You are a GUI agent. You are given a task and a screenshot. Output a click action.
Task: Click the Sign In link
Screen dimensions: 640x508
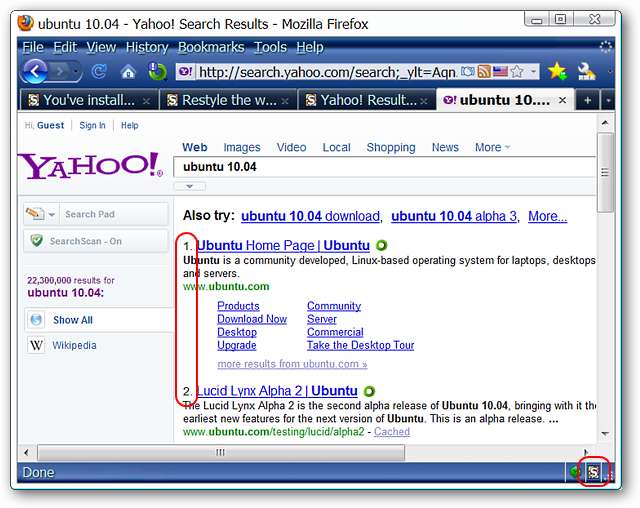click(92, 125)
